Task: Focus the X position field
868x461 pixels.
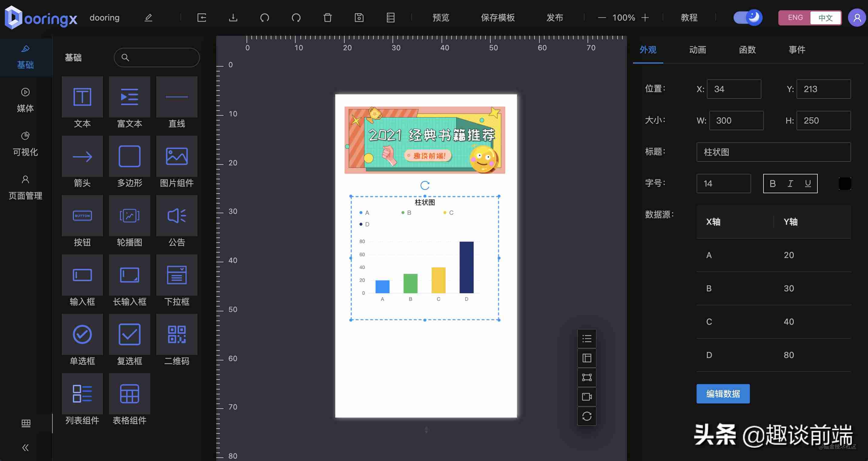Action: (734, 89)
